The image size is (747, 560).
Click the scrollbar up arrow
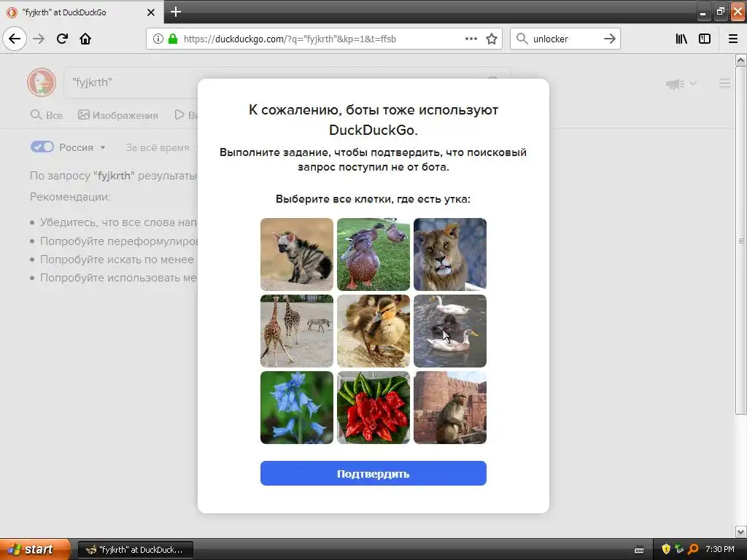[x=741, y=60]
